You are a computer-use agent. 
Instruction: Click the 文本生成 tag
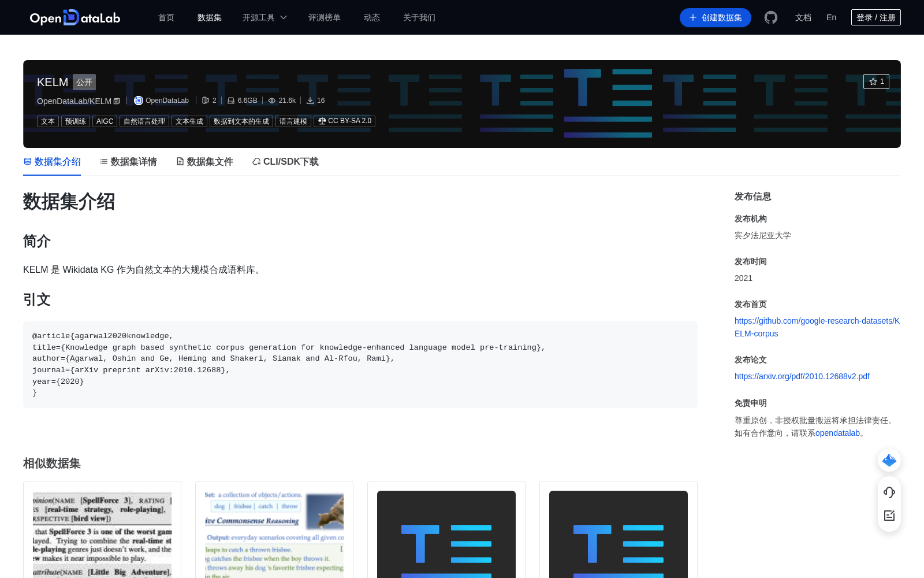coord(189,121)
